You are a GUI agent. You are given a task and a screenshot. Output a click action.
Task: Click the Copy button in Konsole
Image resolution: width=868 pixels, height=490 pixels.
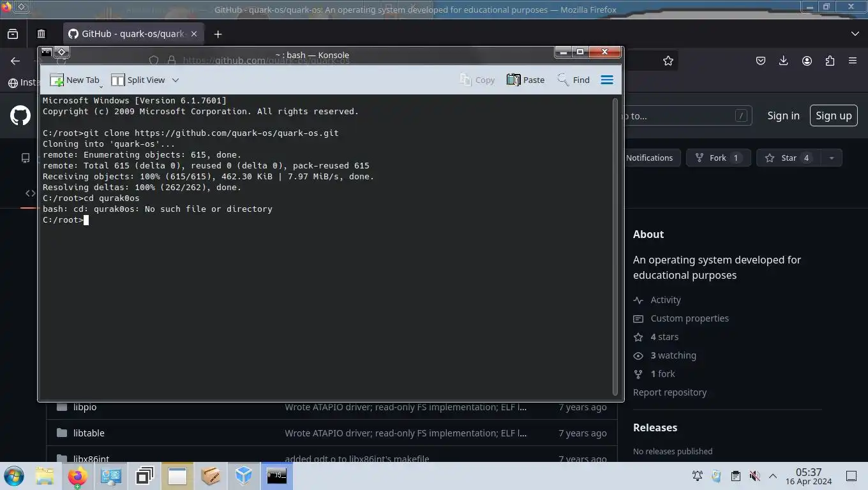477,80
